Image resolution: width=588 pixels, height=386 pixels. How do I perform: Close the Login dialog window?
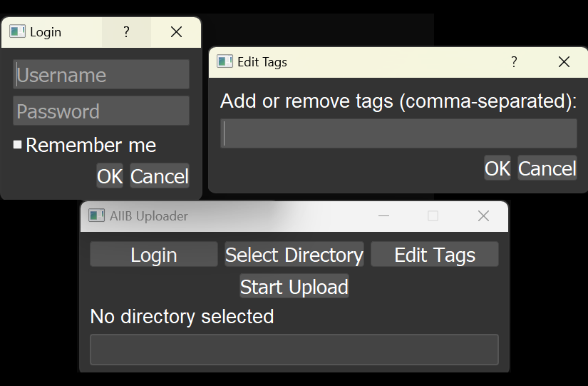tap(176, 32)
